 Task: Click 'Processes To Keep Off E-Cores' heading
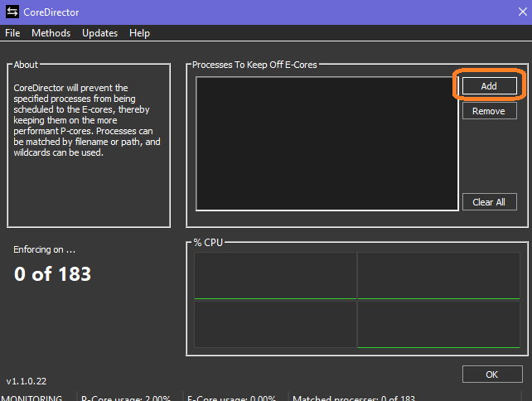(x=254, y=65)
